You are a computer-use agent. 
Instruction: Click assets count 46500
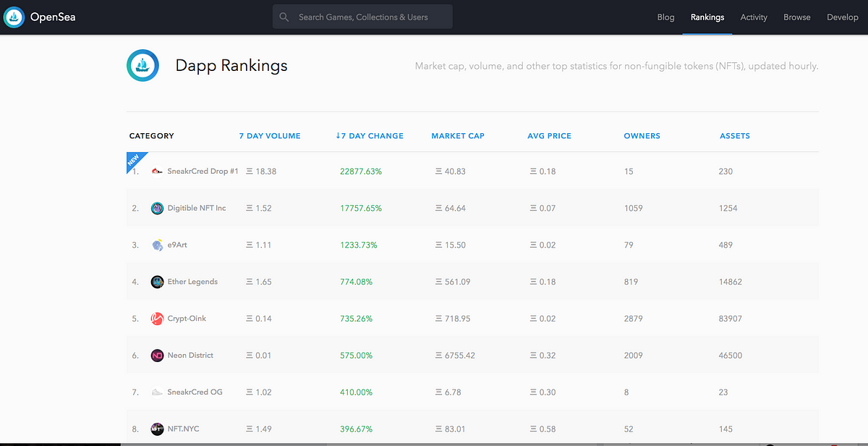pyautogui.click(x=731, y=355)
